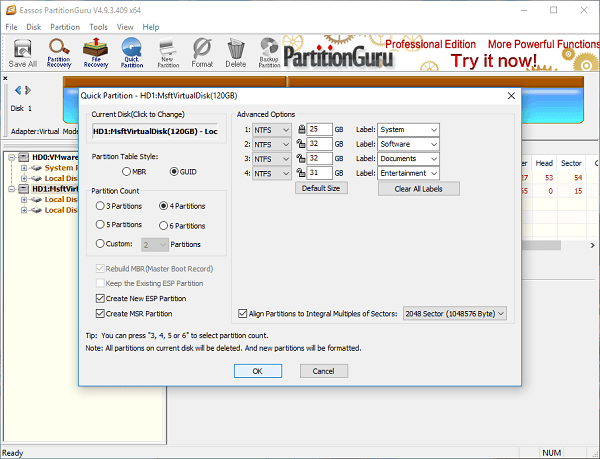Viewport: 600px width, 459px height.
Task: Open the Quick Partition tool
Action: pyautogui.click(x=132, y=53)
